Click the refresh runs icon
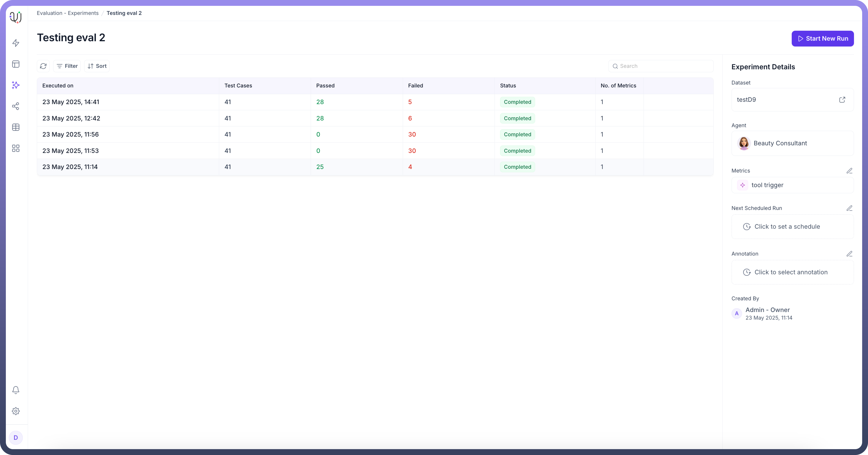This screenshot has width=868, height=455. pos(43,66)
